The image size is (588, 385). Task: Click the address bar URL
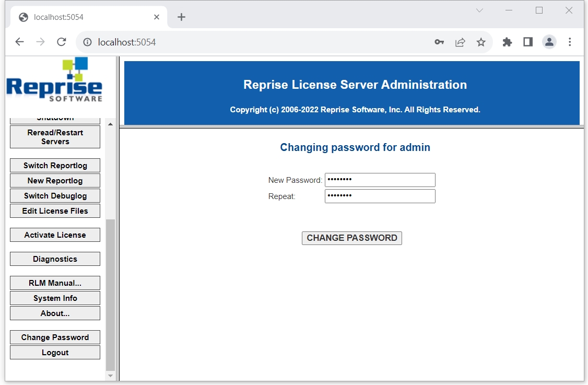click(127, 42)
